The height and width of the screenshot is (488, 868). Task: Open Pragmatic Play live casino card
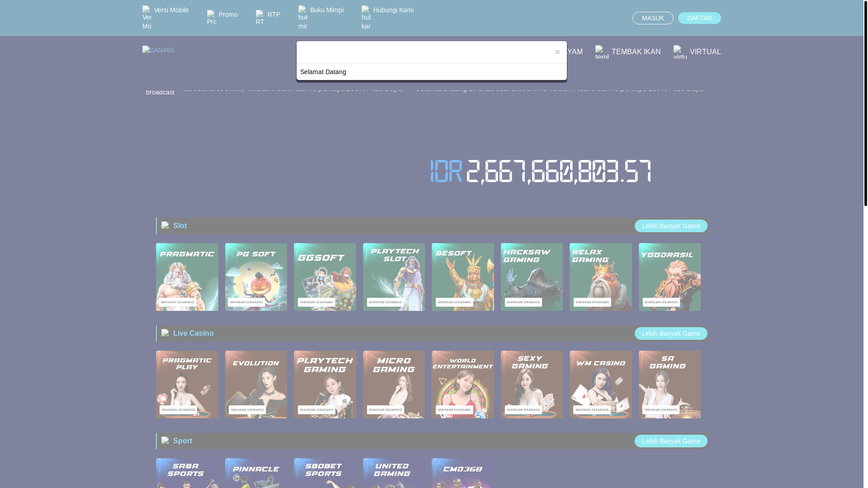coord(187,385)
